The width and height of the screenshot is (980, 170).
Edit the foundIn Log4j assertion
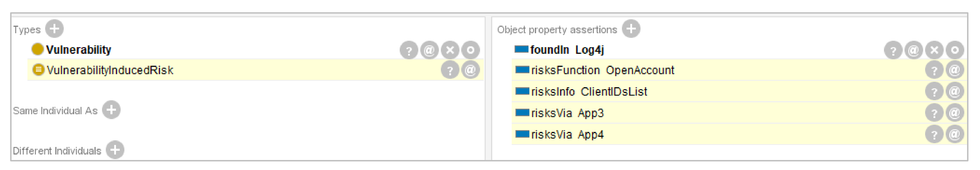(955, 50)
